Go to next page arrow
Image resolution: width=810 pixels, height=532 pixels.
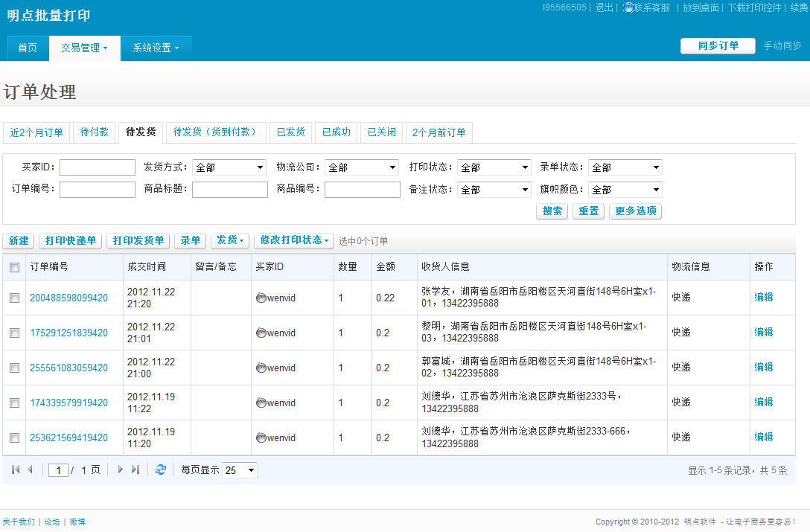(x=121, y=469)
